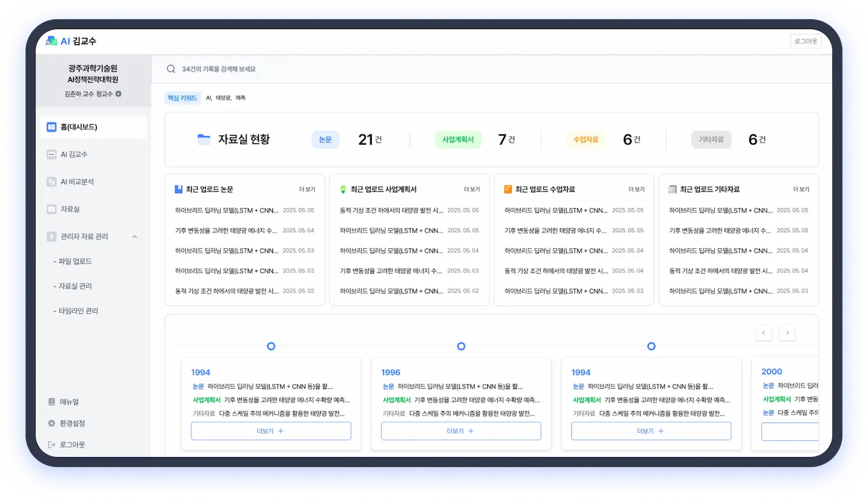Click the 최근 업로드 논문 bookmark icon
Viewport: 868px width, 499px height.
[x=178, y=189]
